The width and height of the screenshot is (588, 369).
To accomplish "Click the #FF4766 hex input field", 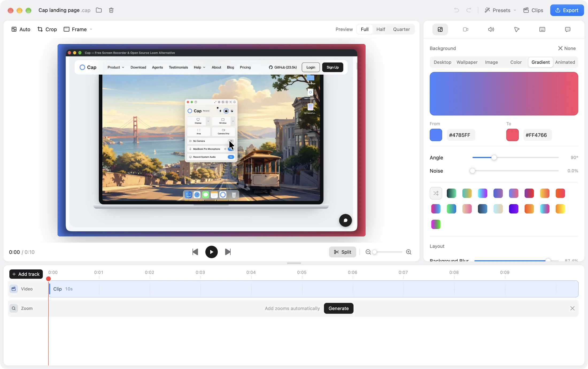I will [x=537, y=135].
